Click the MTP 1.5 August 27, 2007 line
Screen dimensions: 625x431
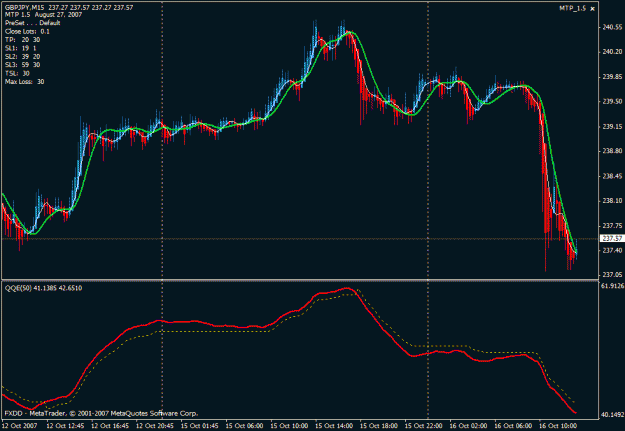click(43, 15)
